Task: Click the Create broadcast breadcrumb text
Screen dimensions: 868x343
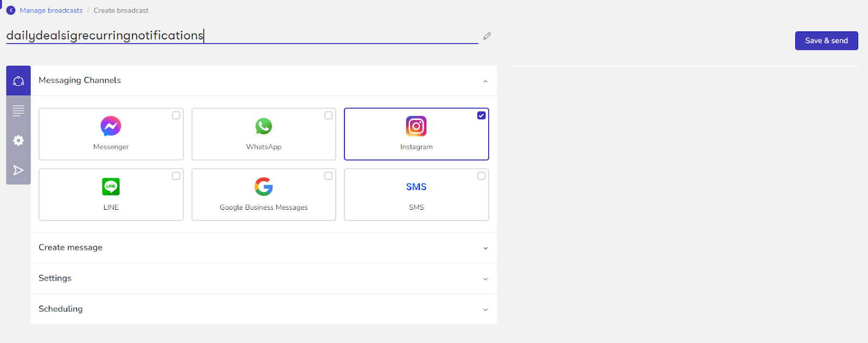Action: tap(121, 10)
